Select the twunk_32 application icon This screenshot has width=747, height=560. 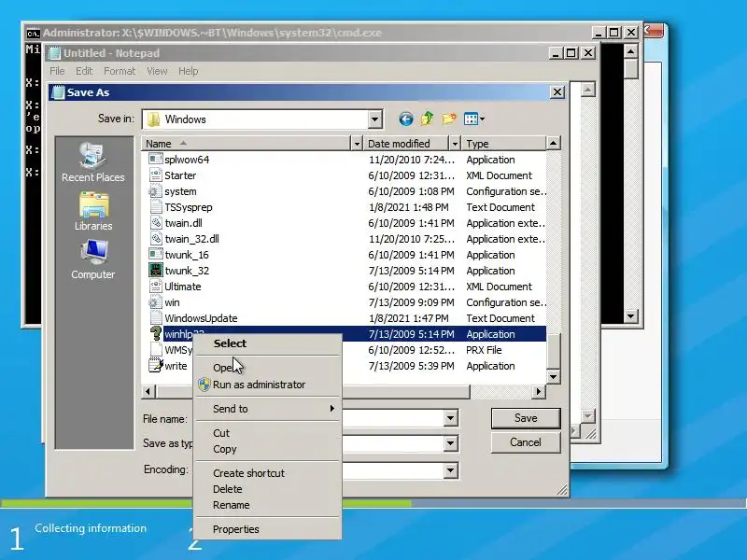pos(156,271)
